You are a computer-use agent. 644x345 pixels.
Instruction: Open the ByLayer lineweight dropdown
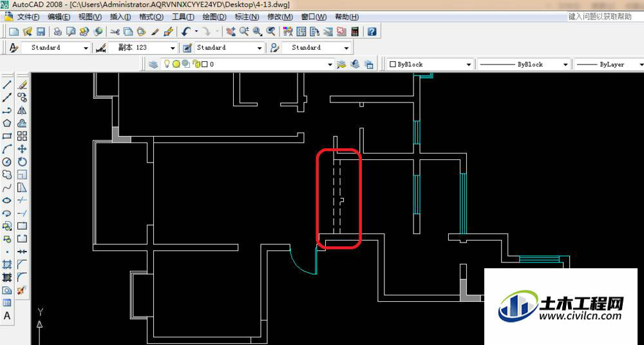click(609, 64)
